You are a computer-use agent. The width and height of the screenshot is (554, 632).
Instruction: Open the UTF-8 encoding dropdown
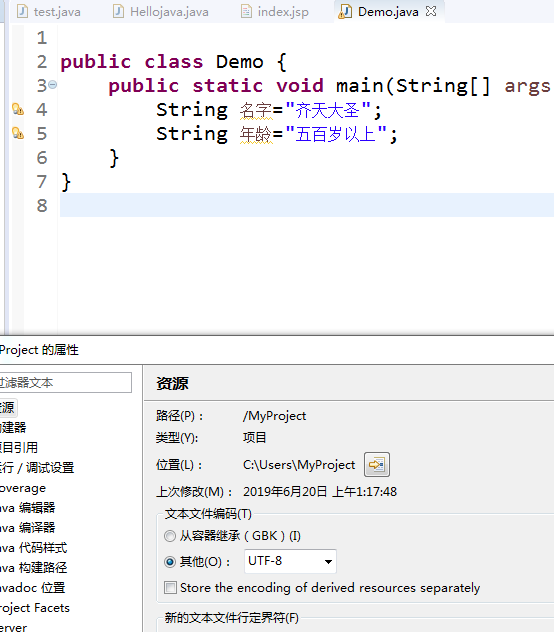point(290,561)
